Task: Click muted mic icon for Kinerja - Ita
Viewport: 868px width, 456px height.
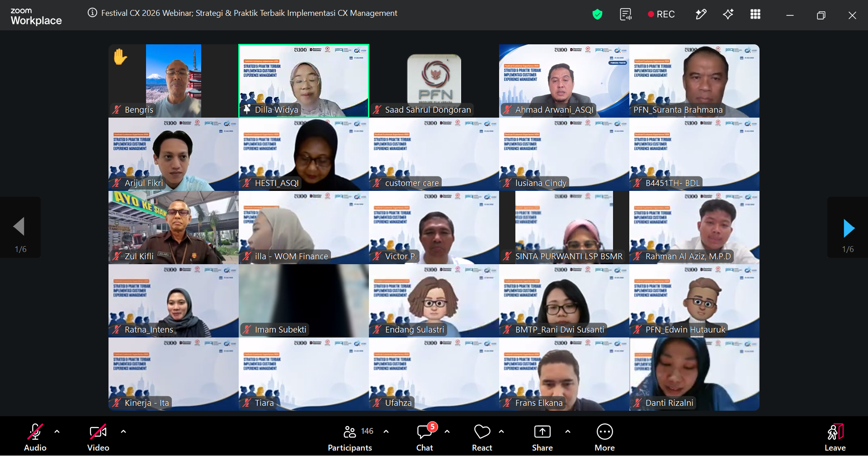Action: click(117, 403)
